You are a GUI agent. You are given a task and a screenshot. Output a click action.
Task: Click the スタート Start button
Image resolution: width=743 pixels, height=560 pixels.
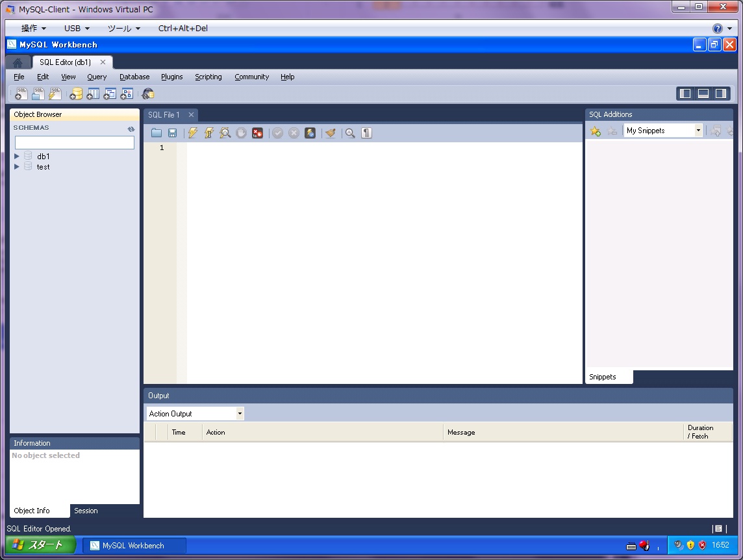(x=40, y=545)
